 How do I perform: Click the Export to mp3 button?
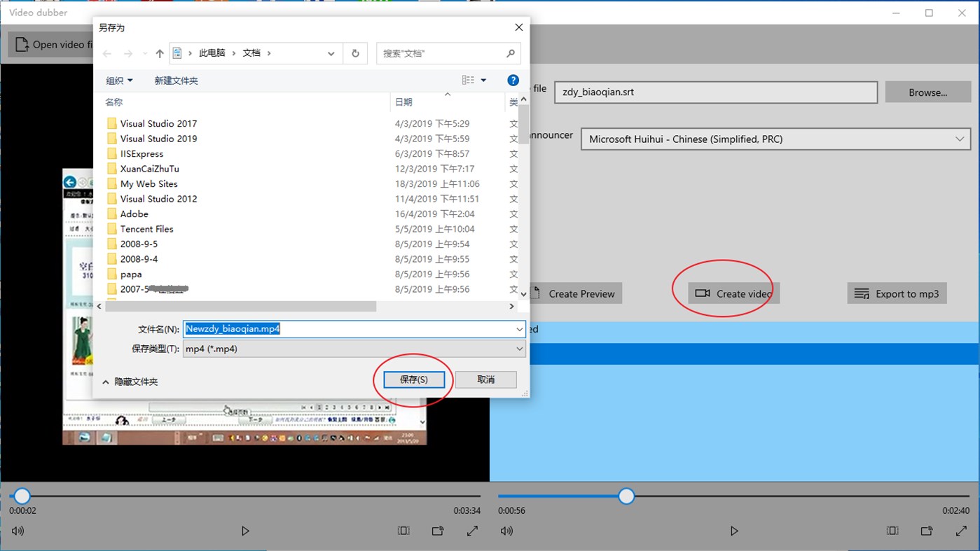click(897, 293)
